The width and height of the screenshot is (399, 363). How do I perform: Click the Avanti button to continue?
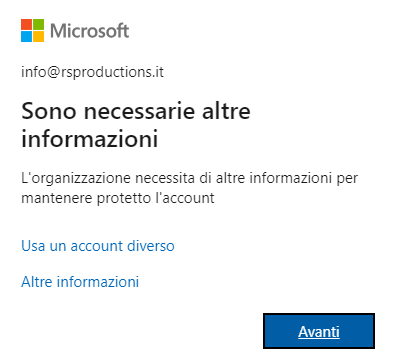coord(319,331)
